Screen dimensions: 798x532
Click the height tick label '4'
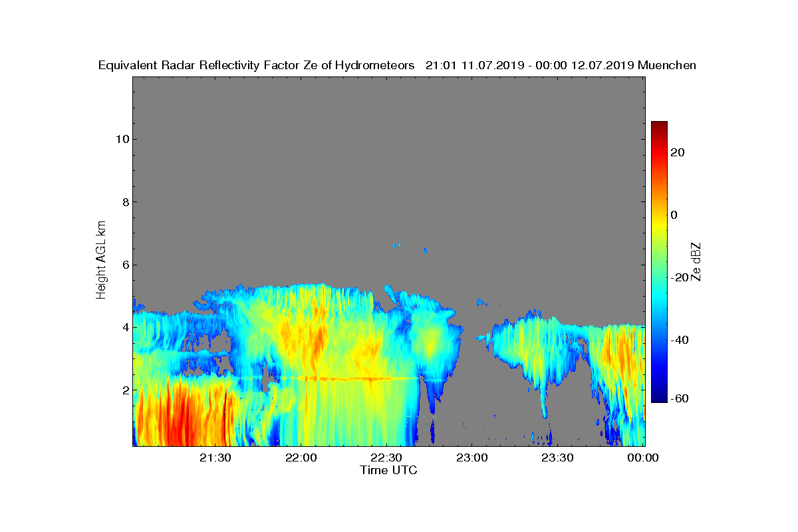tap(124, 327)
